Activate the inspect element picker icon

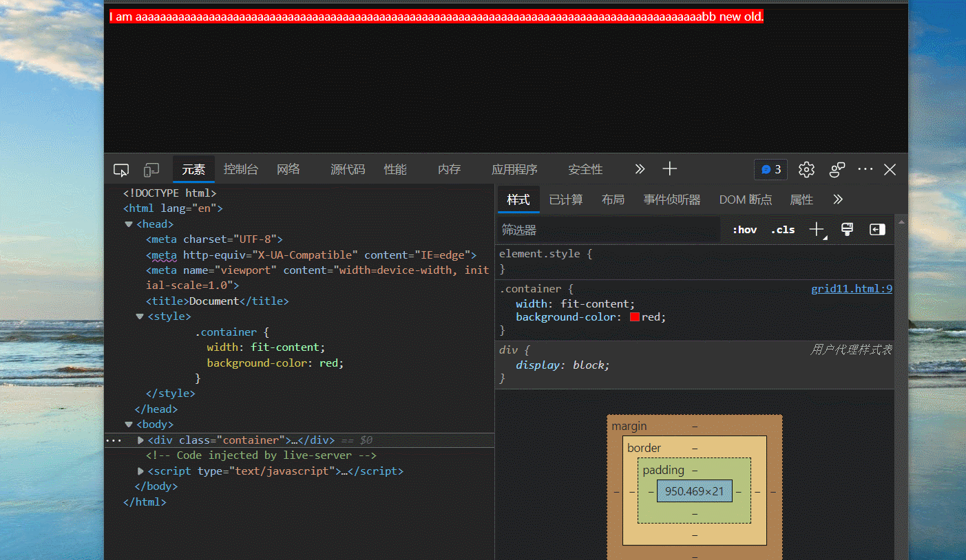coord(121,170)
